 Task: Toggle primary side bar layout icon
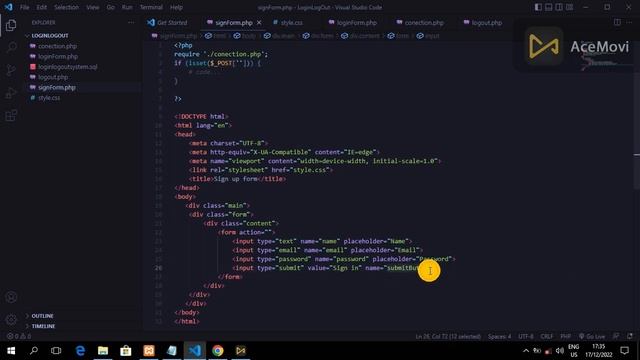pyautogui.click(x=538, y=7)
